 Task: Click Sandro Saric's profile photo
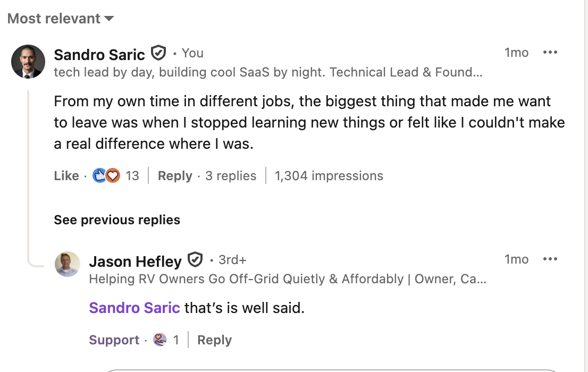point(28,62)
